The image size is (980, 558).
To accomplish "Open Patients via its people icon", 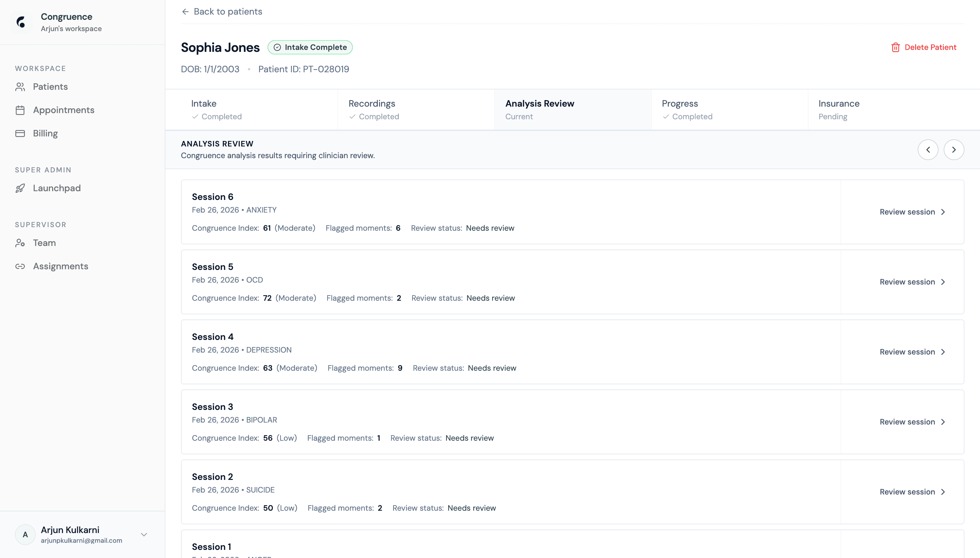I will (x=20, y=87).
